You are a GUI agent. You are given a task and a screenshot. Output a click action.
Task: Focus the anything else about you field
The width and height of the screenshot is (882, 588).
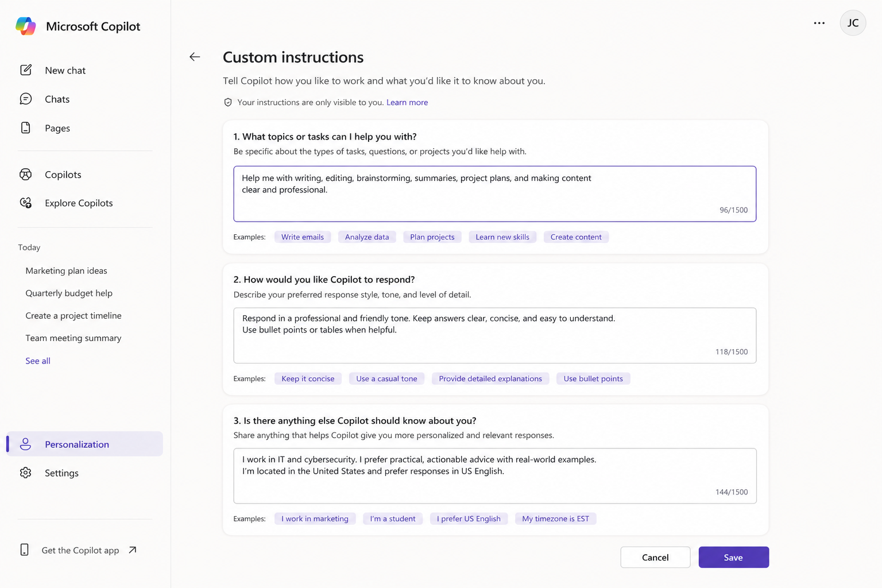pyautogui.click(x=494, y=475)
